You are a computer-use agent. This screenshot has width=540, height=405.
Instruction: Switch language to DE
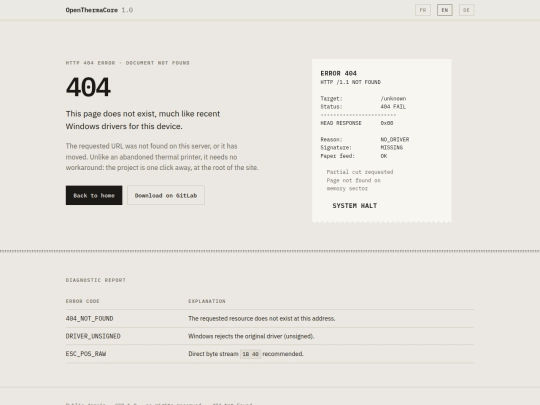point(466,10)
